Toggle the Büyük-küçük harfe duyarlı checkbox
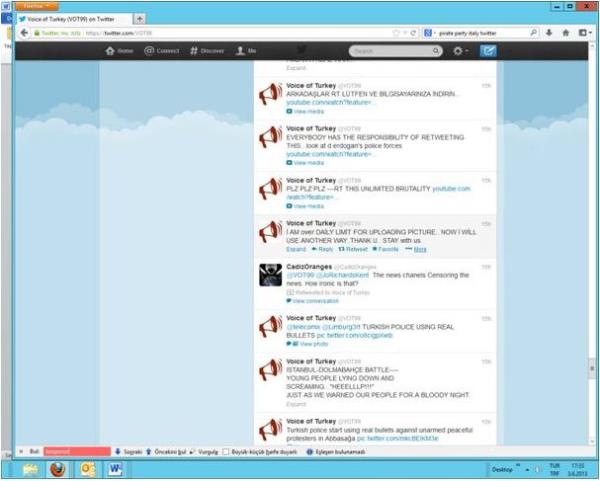The height and width of the screenshot is (481, 600). coord(226,452)
